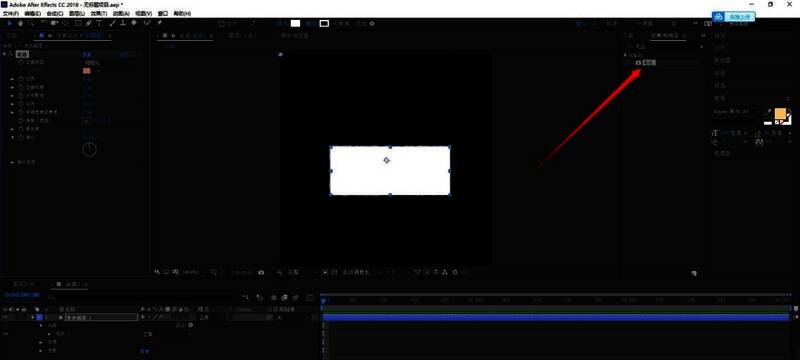Screen dimensions: 800x360
Task: Click orange fill color in Character panel
Action: click(x=780, y=114)
